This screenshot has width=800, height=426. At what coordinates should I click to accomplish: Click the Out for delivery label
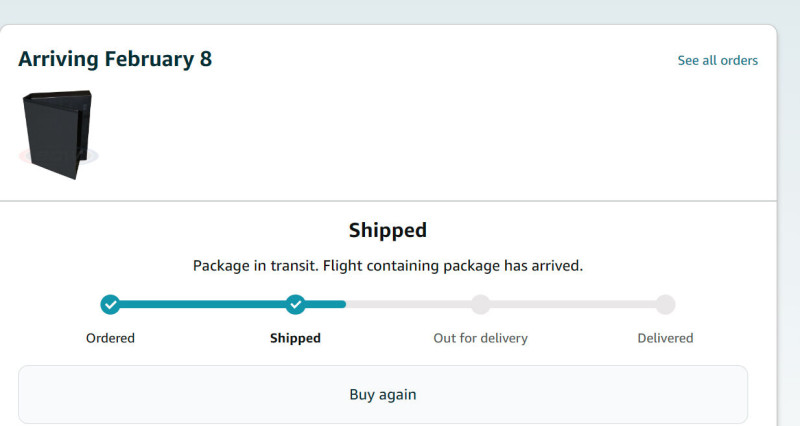480,338
